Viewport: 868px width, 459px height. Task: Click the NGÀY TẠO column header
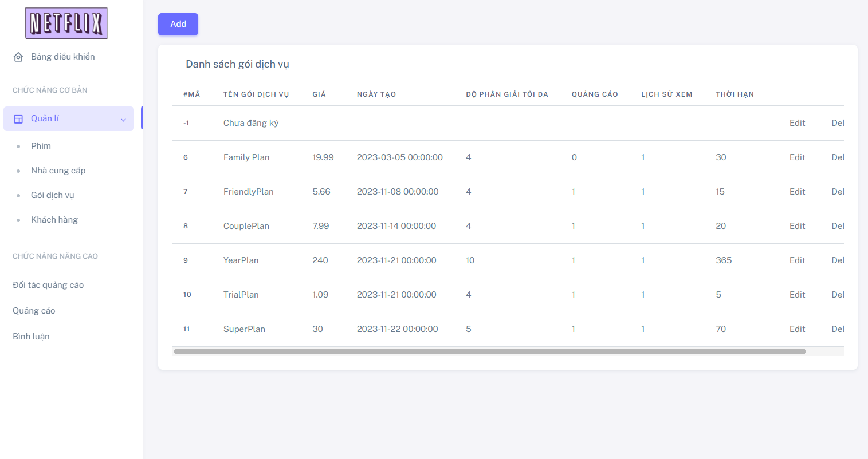click(376, 94)
